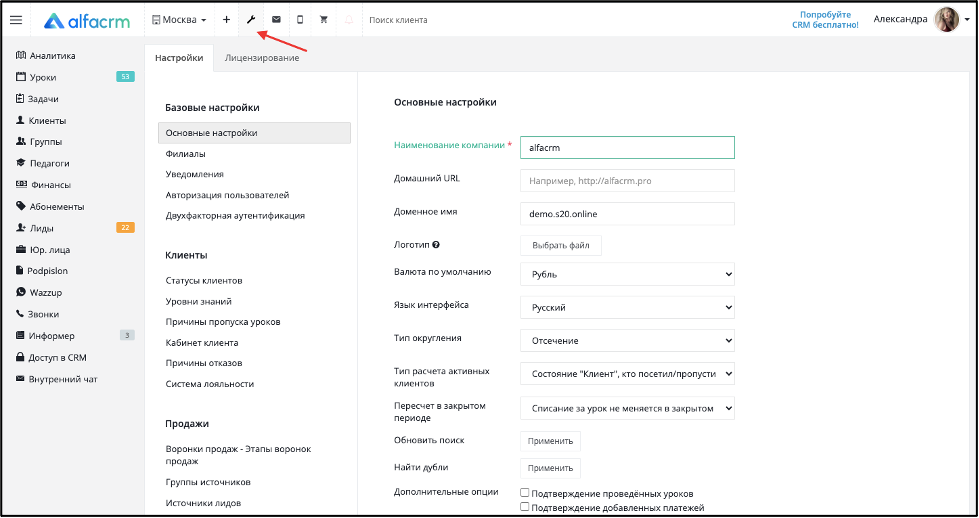Click the Выбрать файл logo button
The width and height of the screenshot is (979, 518).
point(561,245)
